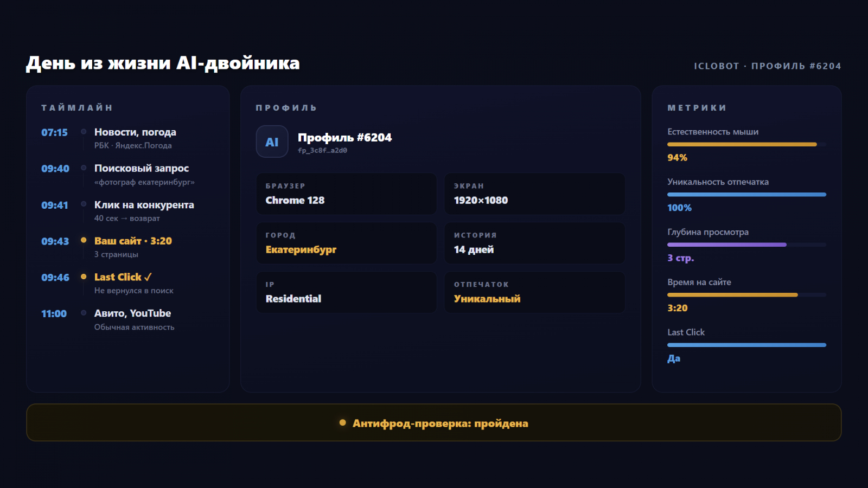Click the Профиль #6204 title heading

click(x=344, y=138)
